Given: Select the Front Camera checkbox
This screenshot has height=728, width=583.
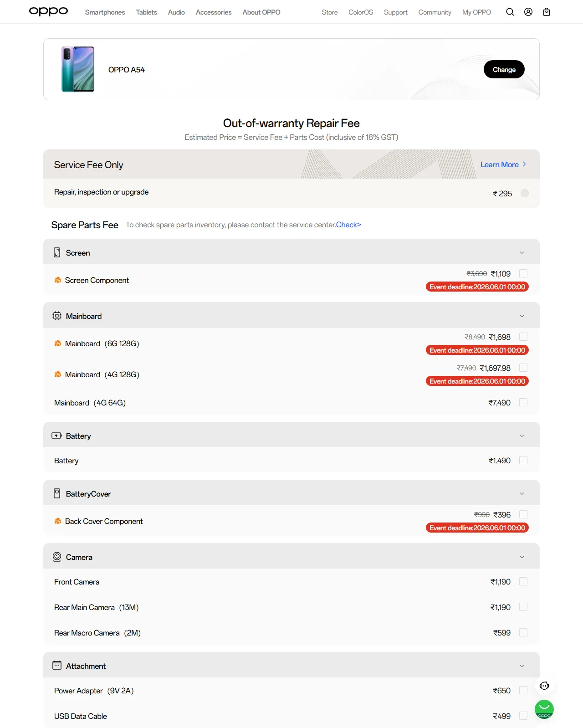Looking at the screenshot, I should (x=523, y=581).
